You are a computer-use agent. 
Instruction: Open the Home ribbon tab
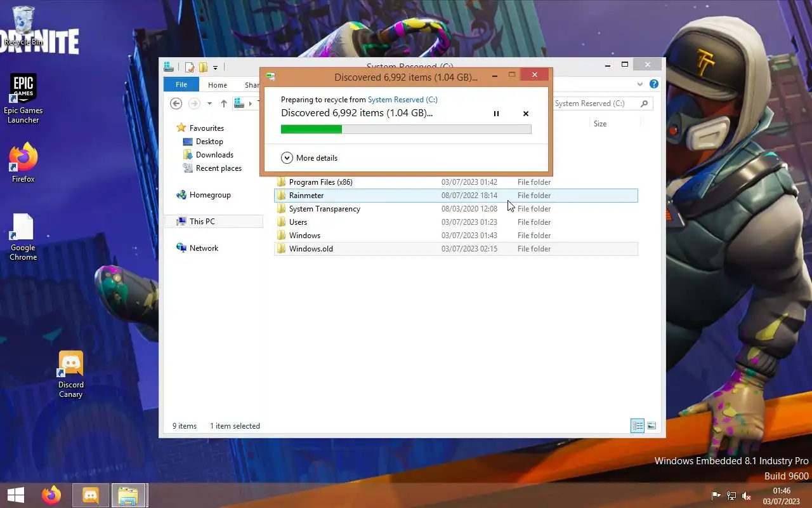(x=218, y=84)
